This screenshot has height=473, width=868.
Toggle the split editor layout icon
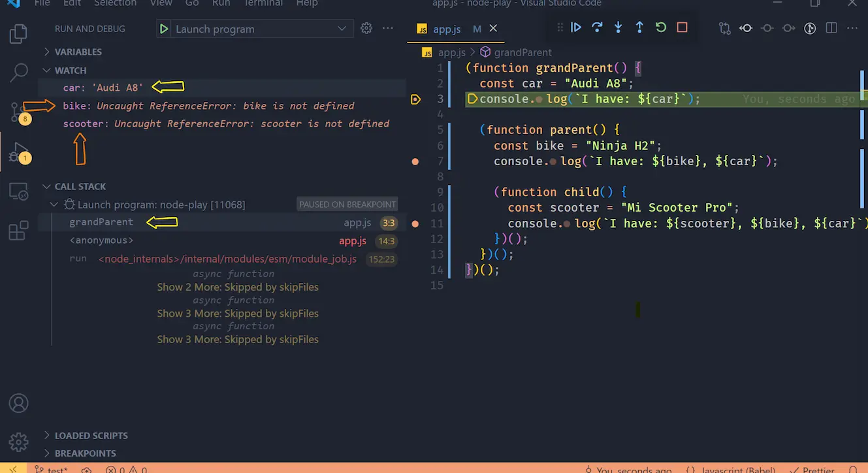pos(831,29)
